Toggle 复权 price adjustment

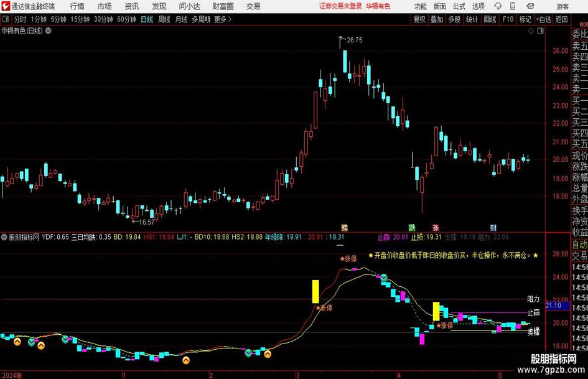[419, 19]
